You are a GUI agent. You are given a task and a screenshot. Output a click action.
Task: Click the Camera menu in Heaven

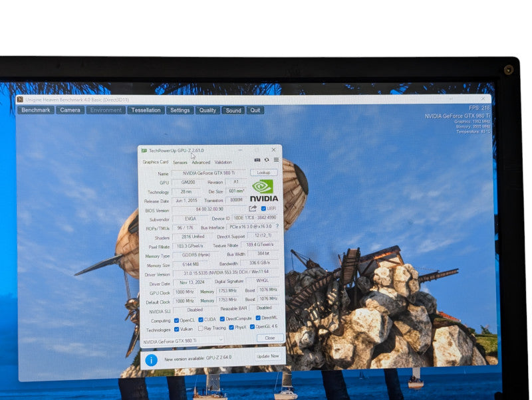[x=70, y=110]
